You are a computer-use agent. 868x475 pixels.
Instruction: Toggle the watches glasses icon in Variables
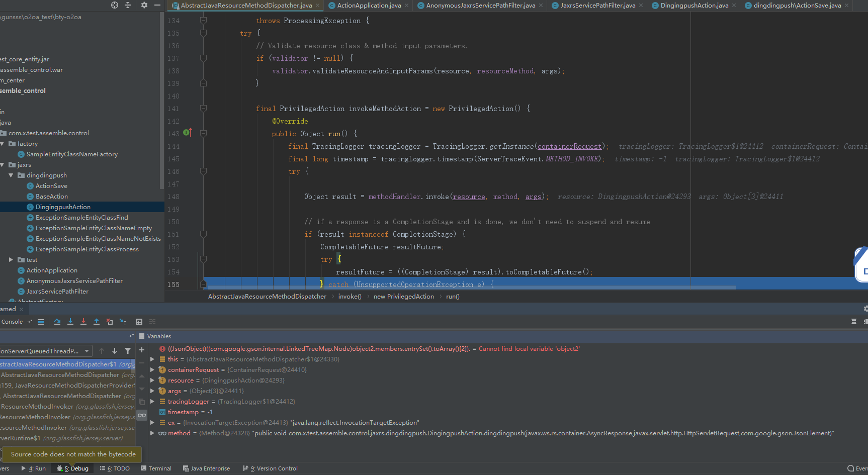(142, 415)
